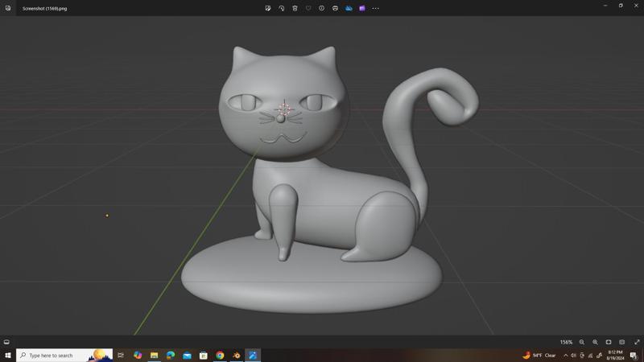This screenshot has height=362, width=644.
Task: Click the network icon in system tray
Action: click(590, 356)
